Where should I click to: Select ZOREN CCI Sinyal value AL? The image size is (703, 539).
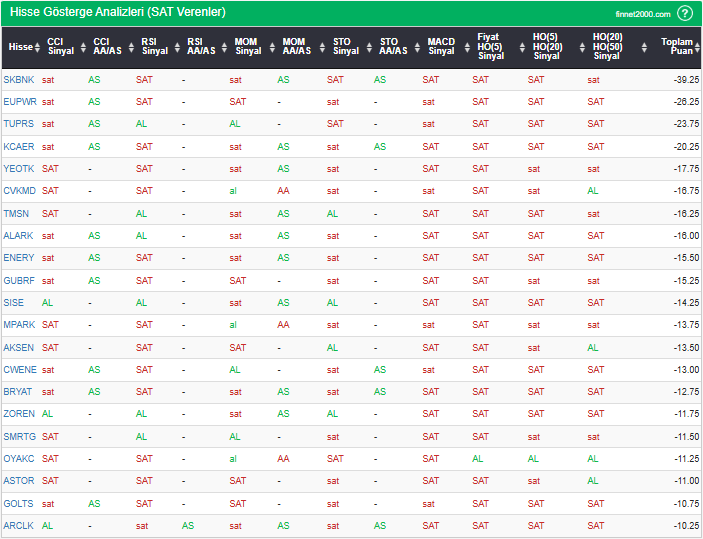pyautogui.click(x=48, y=413)
